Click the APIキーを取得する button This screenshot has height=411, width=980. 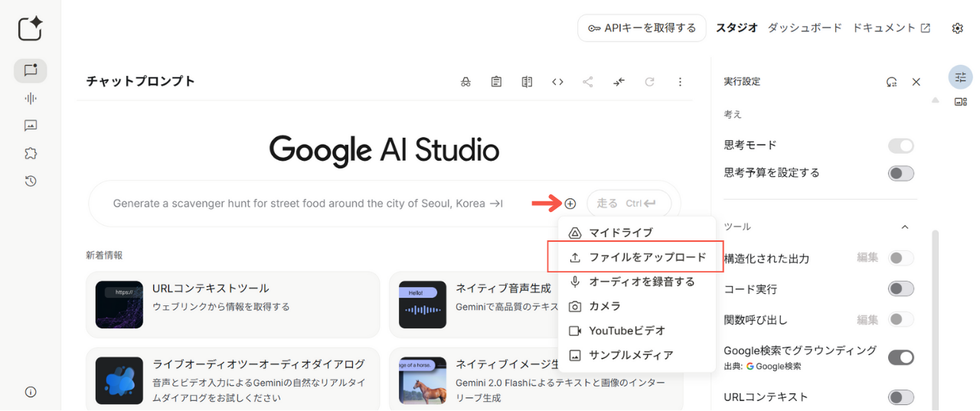[x=642, y=28]
